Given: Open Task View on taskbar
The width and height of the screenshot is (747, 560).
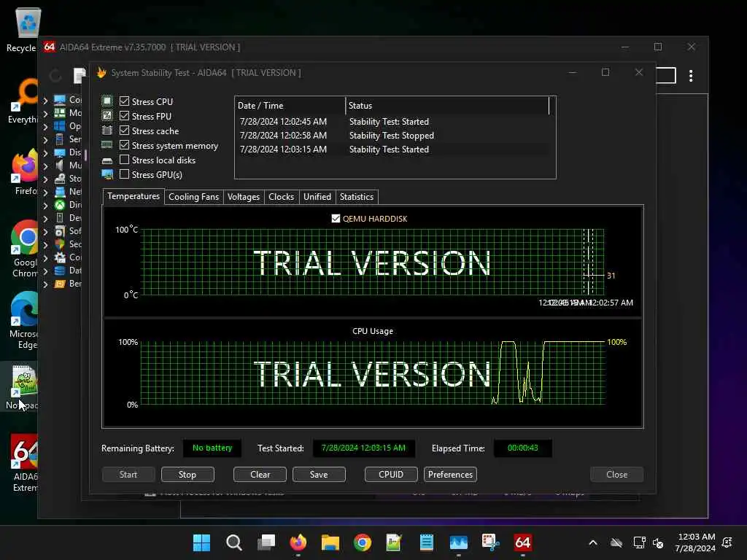Looking at the screenshot, I should point(266,542).
